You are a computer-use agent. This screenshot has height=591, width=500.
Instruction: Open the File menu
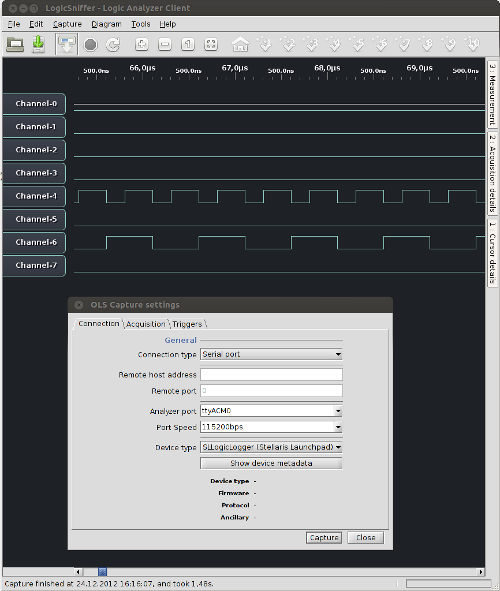14,24
